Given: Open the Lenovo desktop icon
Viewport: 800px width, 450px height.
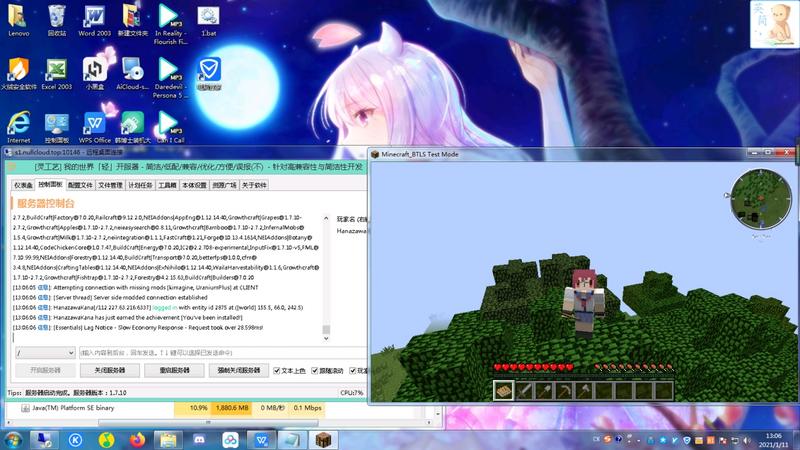Looking at the screenshot, I should 18,20.
